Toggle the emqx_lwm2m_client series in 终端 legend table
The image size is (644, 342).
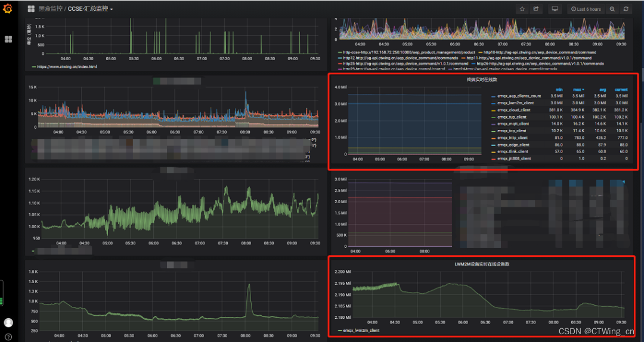pyautogui.click(x=515, y=103)
